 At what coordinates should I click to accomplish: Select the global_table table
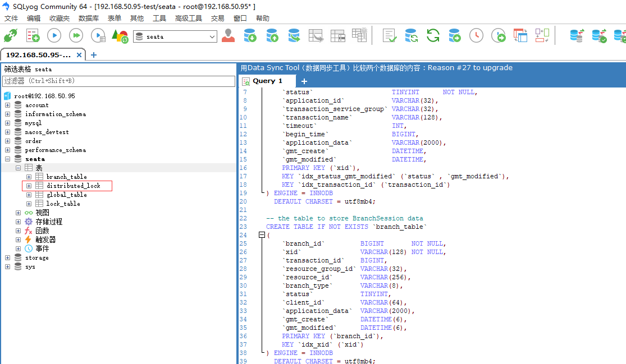click(x=67, y=195)
